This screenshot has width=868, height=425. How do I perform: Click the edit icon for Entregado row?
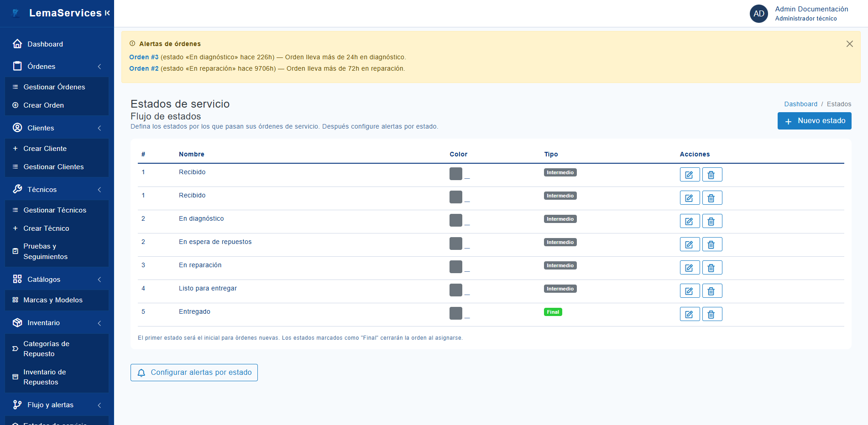[689, 314]
